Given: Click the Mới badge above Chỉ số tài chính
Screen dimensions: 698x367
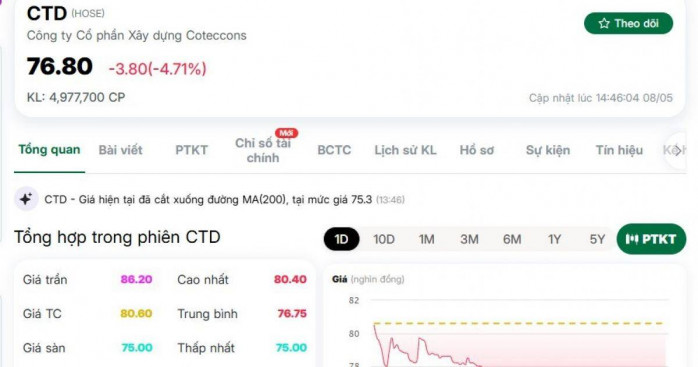Looking at the screenshot, I should (286, 133).
